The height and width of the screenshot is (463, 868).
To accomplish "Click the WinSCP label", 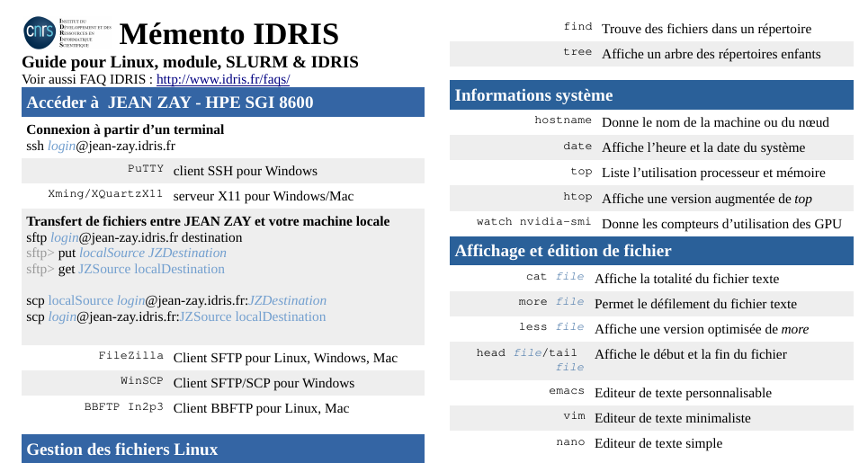I will tap(141, 381).
